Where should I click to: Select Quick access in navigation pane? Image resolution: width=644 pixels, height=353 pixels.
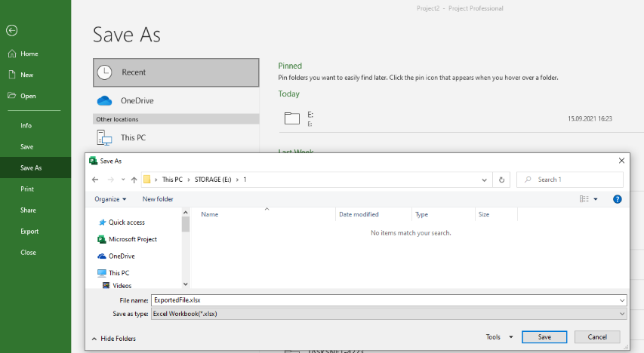(x=126, y=223)
